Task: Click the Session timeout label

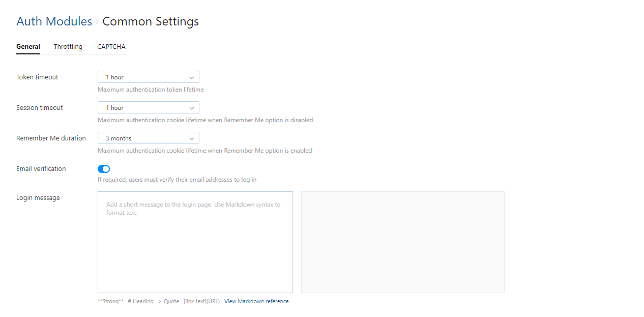Action: click(40, 108)
